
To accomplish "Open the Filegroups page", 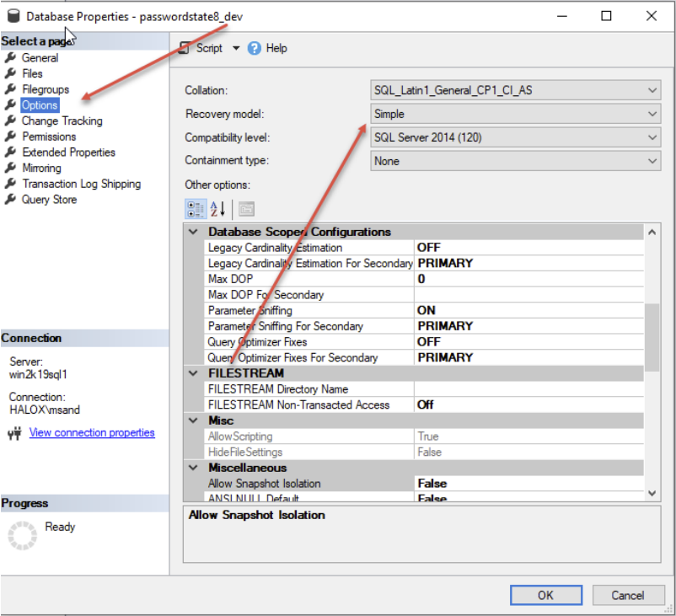I will coord(46,89).
